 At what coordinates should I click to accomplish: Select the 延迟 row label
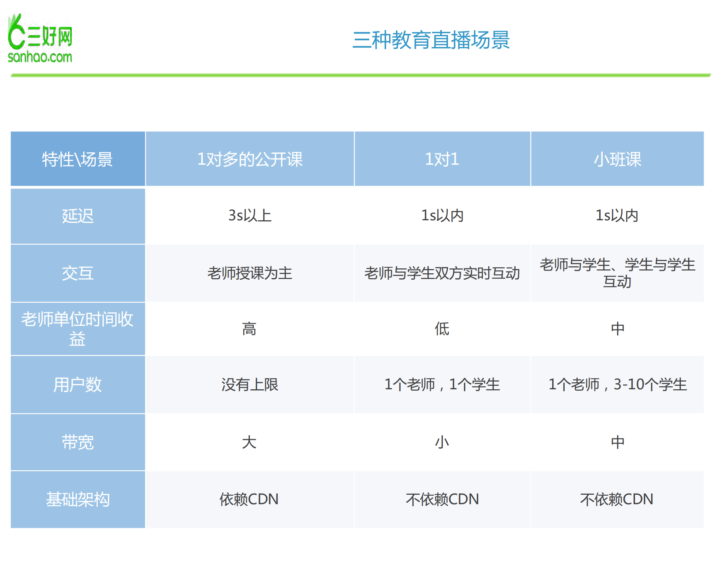(77, 217)
